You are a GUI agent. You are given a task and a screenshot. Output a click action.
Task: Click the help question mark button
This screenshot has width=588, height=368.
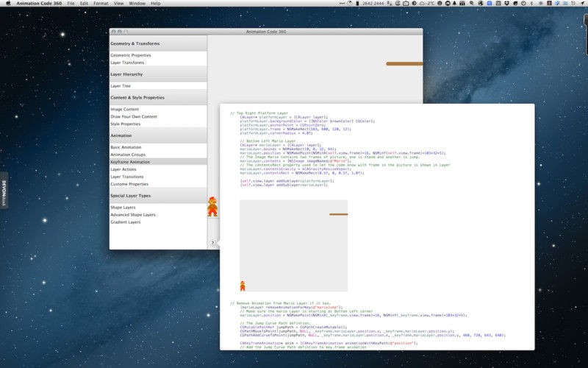[x=212, y=242]
